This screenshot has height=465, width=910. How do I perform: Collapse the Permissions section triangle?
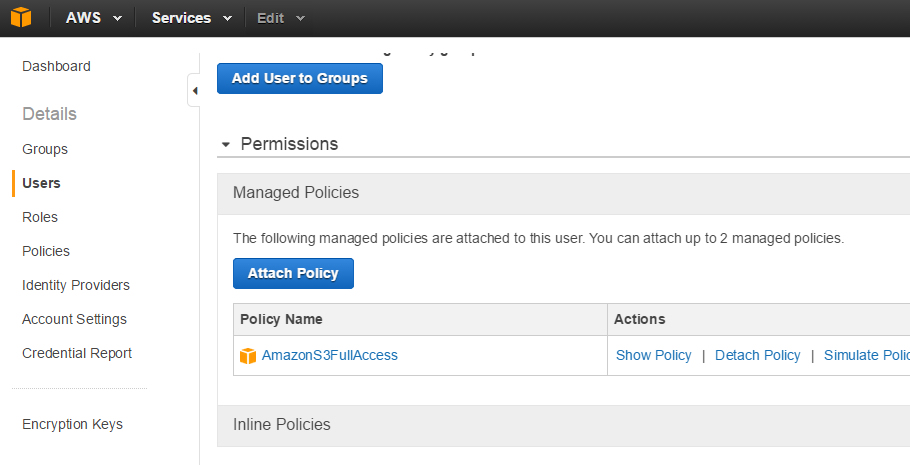point(226,145)
